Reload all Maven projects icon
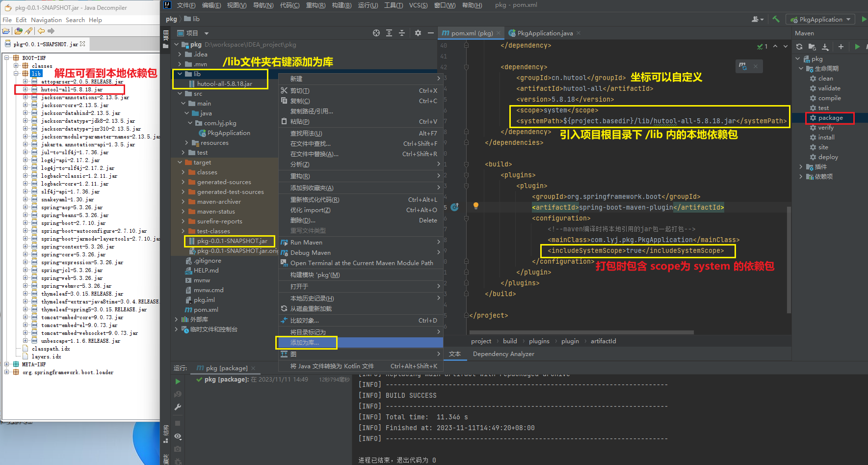 tap(799, 47)
